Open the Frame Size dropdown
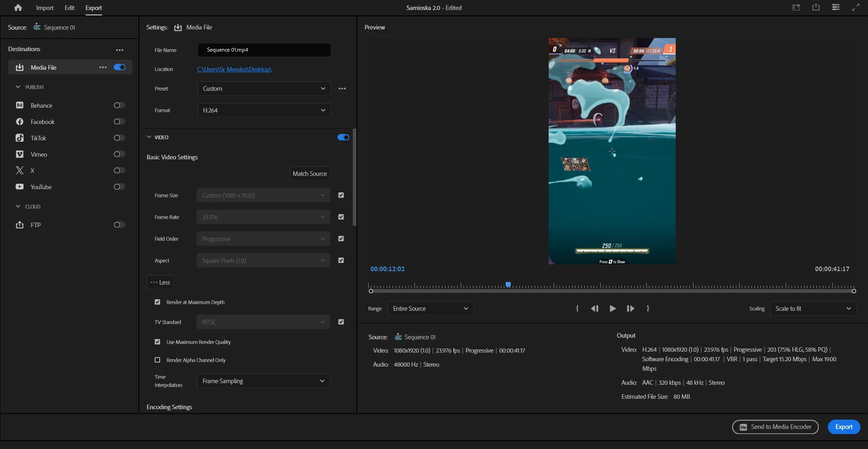This screenshot has height=449, width=868. pyautogui.click(x=263, y=196)
